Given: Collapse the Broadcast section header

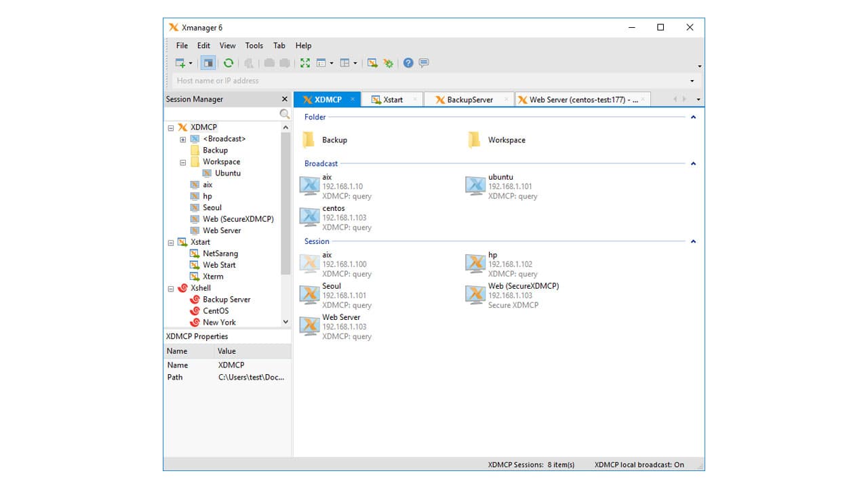Looking at the screenshot, I should tap(693, 163).
